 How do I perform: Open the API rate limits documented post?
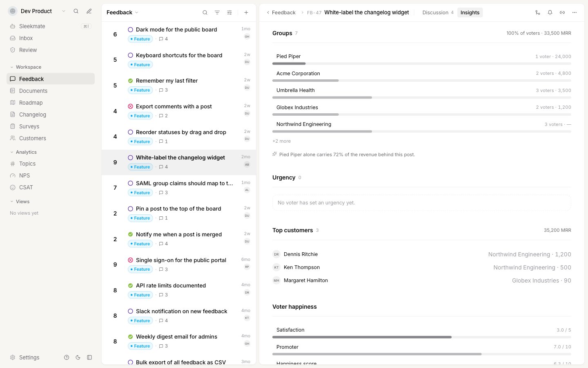[x=179, y=290]
